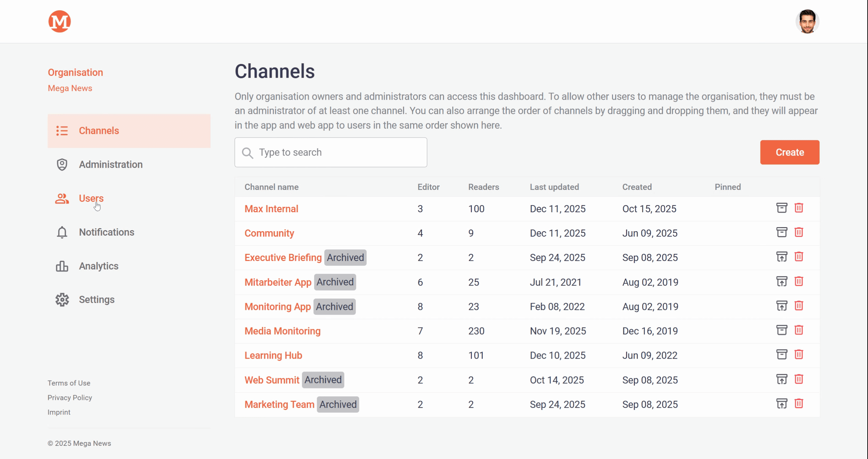Delete the Community channel
This screenshot has height=459, width=868.
click(x=798, y=232)
